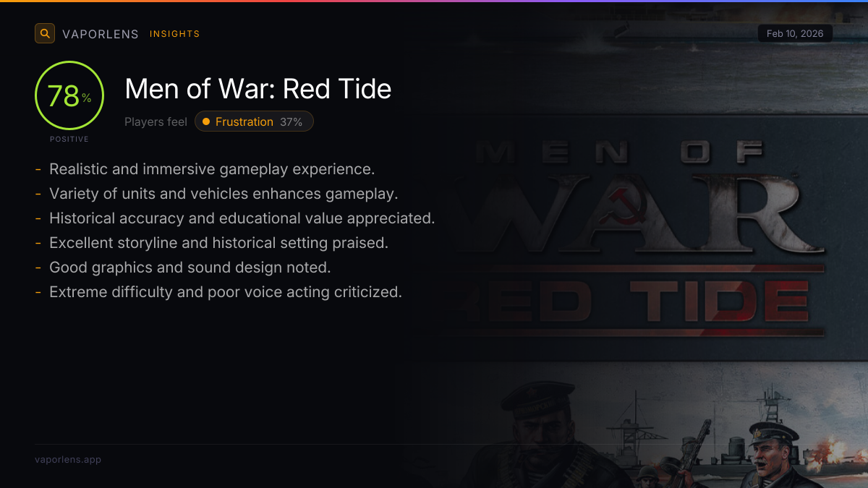
Task: Select the good graphics and sound insight
Action: (x=190, y=267)
